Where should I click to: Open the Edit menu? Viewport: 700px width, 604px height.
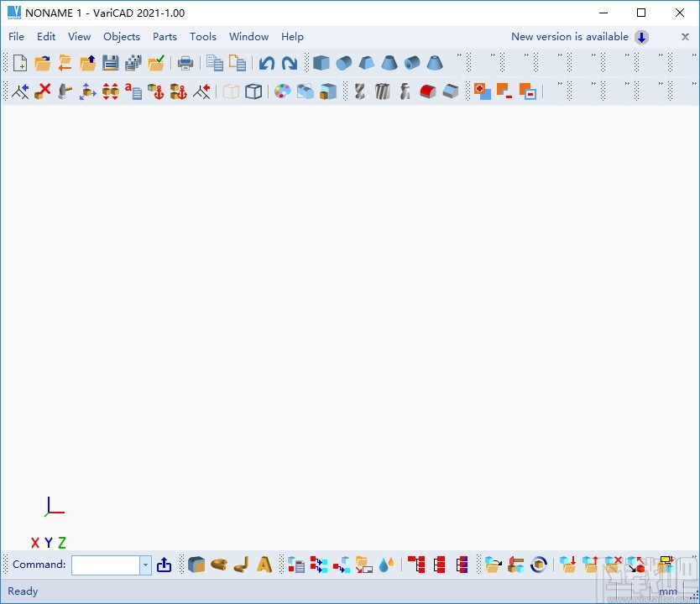[x=46, y=37]
